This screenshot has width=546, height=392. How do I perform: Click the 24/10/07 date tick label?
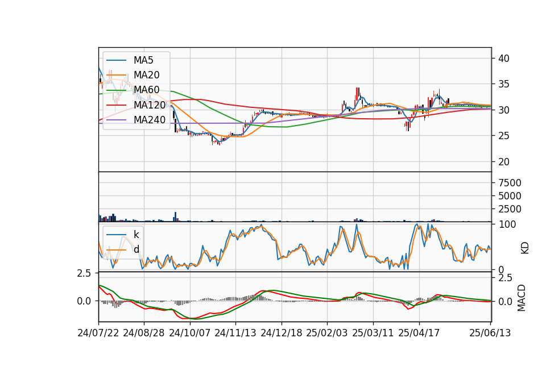(190, 333)
